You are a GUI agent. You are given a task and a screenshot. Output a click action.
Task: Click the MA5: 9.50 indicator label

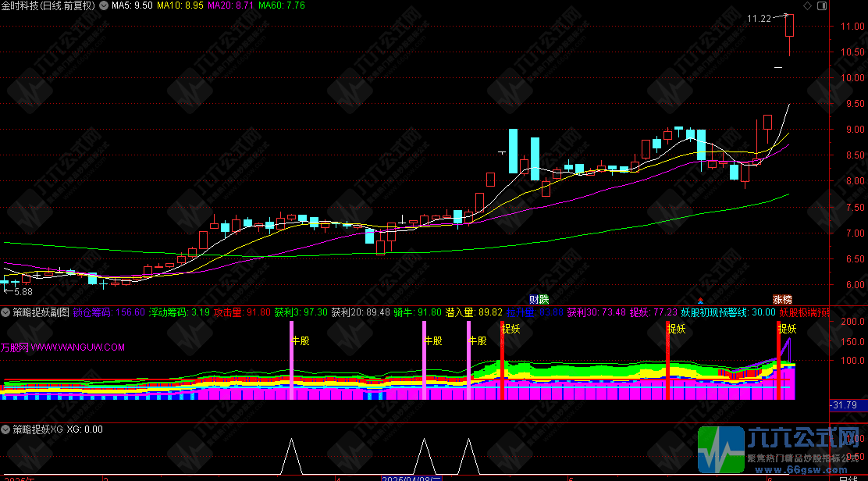(x=132, y=5)
